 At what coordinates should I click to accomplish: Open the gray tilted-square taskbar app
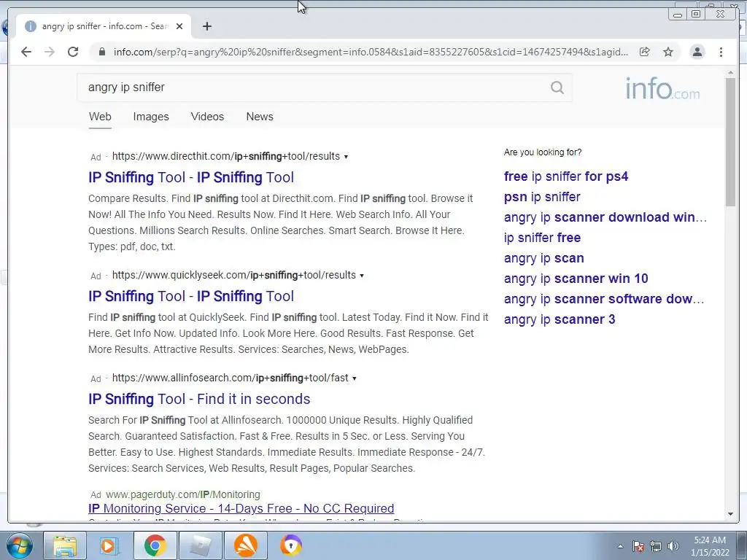(x=200, y=545)
